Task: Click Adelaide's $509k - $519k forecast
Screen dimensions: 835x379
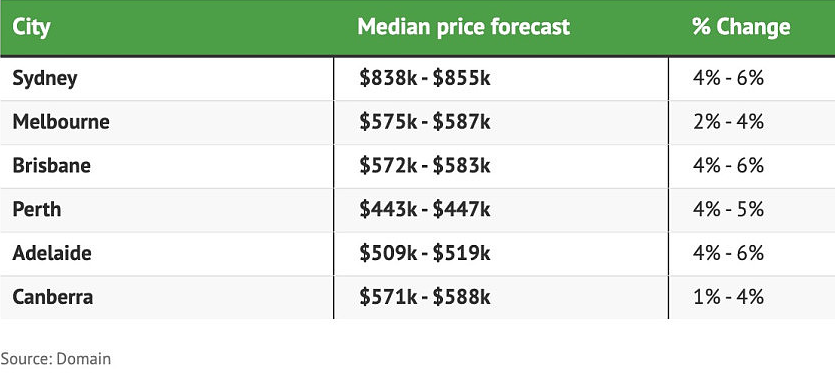Action: tap(424, 253)
